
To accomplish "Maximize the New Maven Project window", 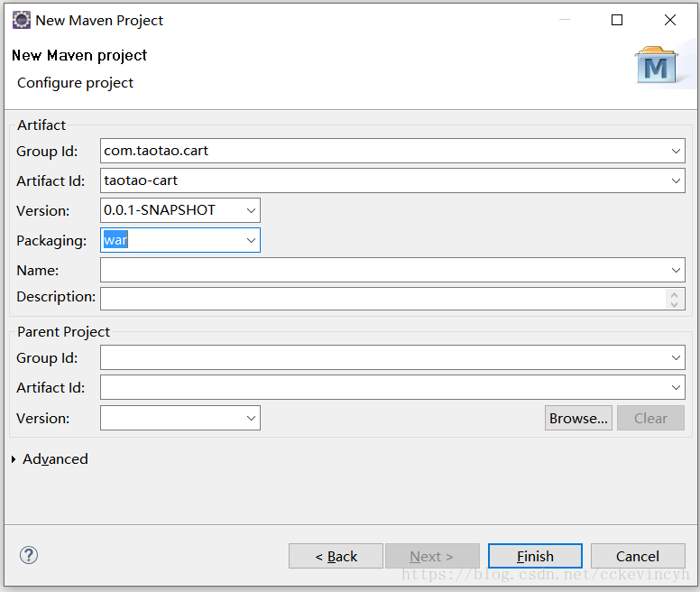I will (x=617, y=20).
